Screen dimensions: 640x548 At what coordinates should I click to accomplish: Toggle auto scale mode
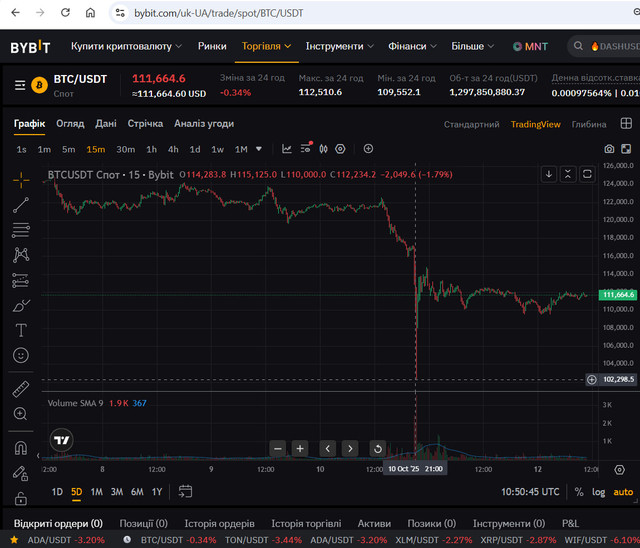(623, 492)
